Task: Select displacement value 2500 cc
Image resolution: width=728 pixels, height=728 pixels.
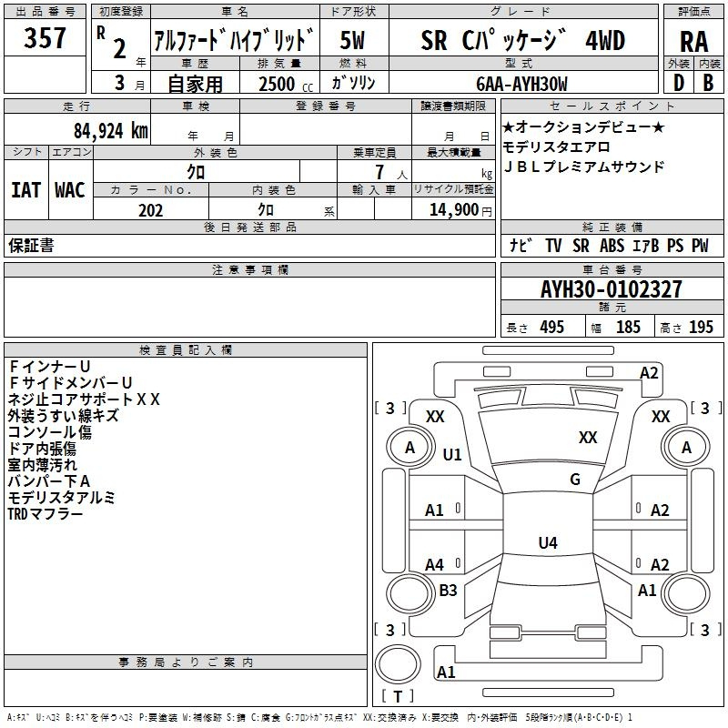Action: pos(286,84)
